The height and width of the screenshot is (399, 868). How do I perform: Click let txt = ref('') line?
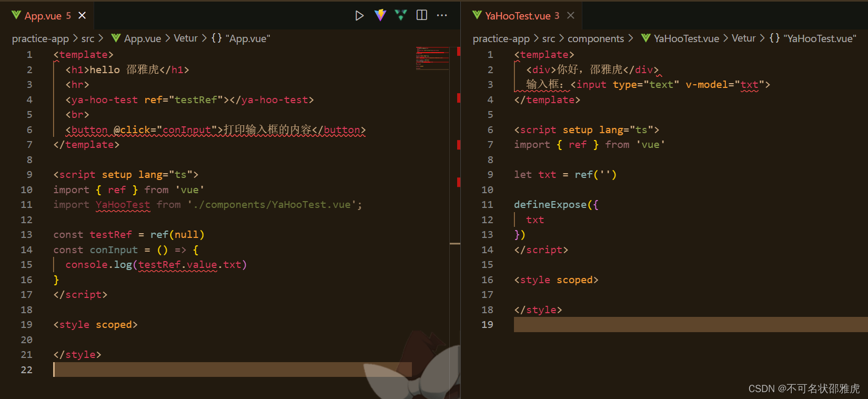coord(566,174)
